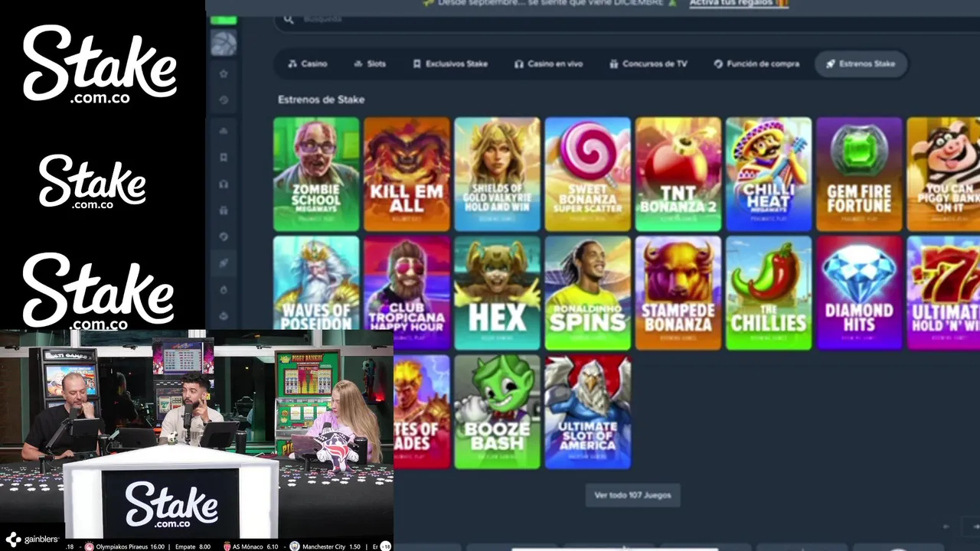The image size is (980, 551).
Task: Open Club Tropicana Happy Hour game
Action: coord(407,293)
